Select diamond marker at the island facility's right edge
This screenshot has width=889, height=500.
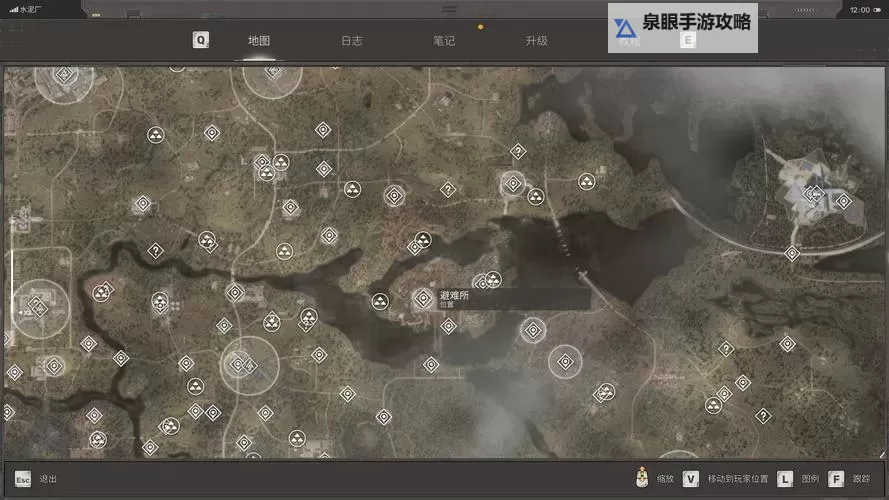pos(844,201)
